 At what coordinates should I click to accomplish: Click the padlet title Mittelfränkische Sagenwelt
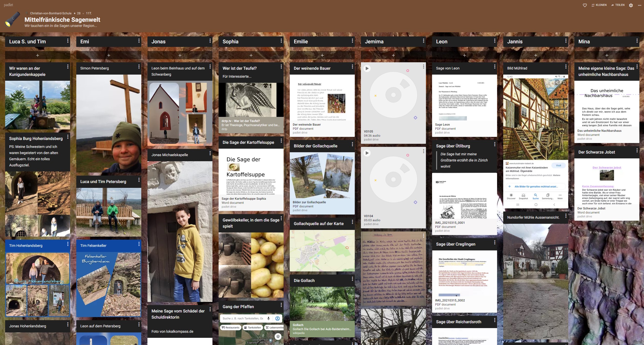pyautogui.click(x=62, y=20)
